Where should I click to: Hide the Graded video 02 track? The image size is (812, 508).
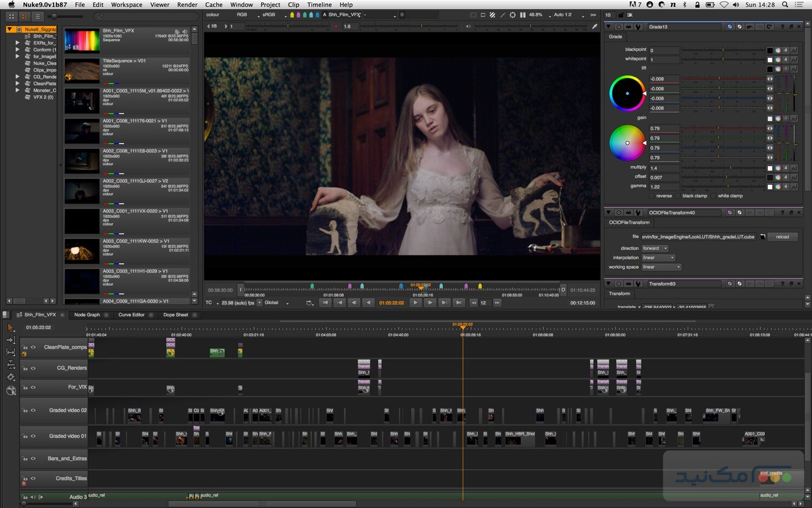(x=33, y=410)
